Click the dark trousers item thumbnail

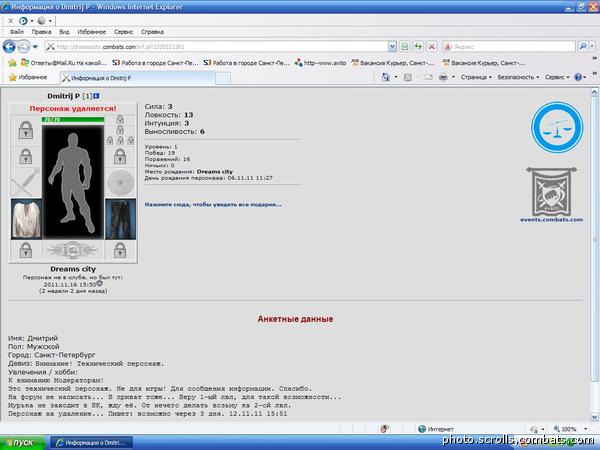point(120,219)
